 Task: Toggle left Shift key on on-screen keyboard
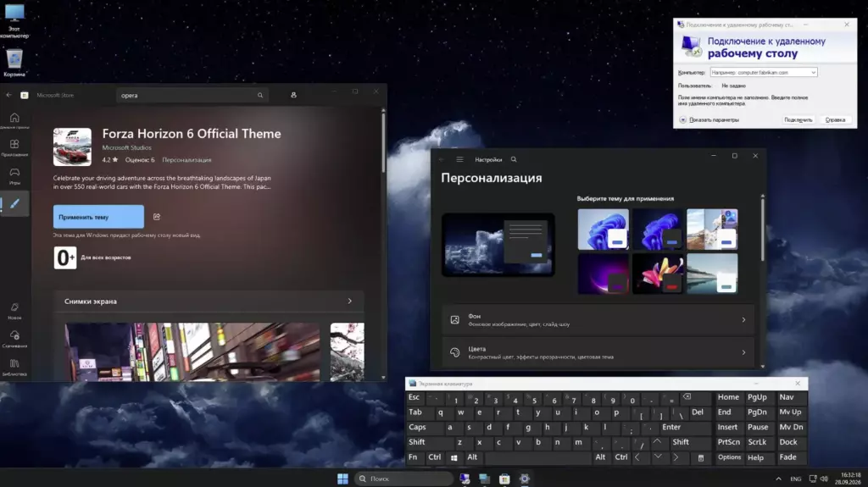pos(429,442)
